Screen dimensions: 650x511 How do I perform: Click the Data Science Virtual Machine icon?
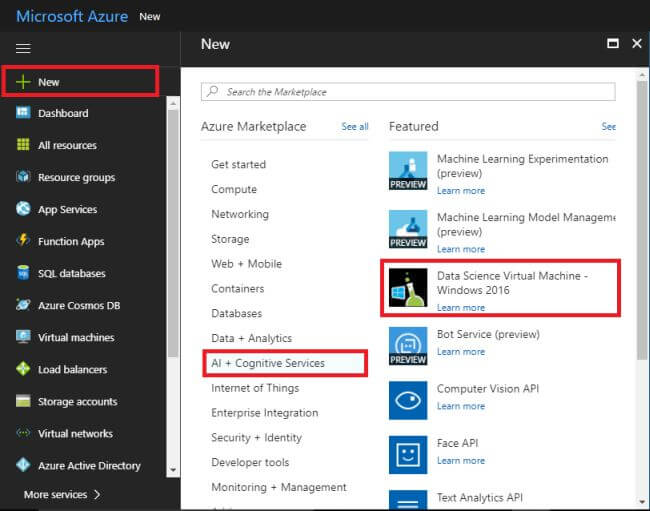pos(408,288)
